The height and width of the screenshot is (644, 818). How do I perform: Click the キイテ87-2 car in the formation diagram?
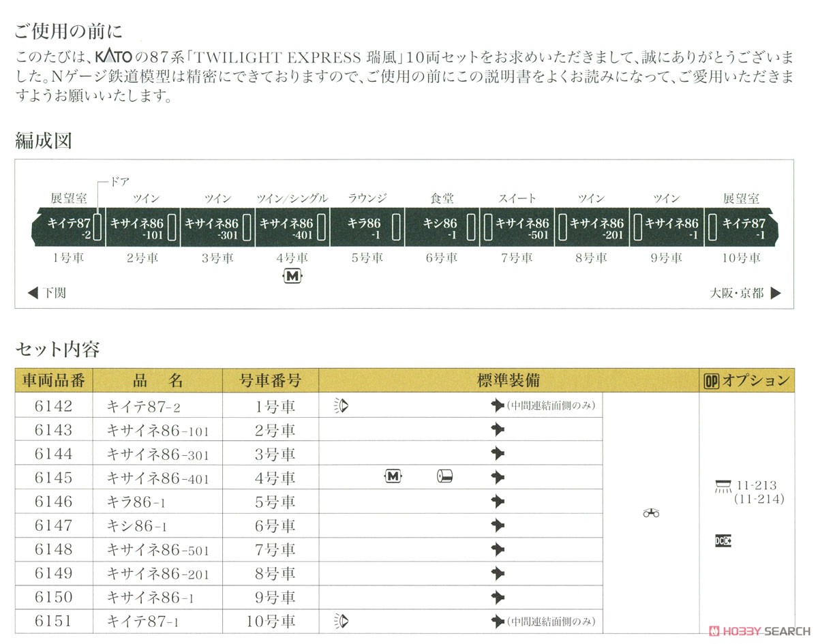(68, 228)
